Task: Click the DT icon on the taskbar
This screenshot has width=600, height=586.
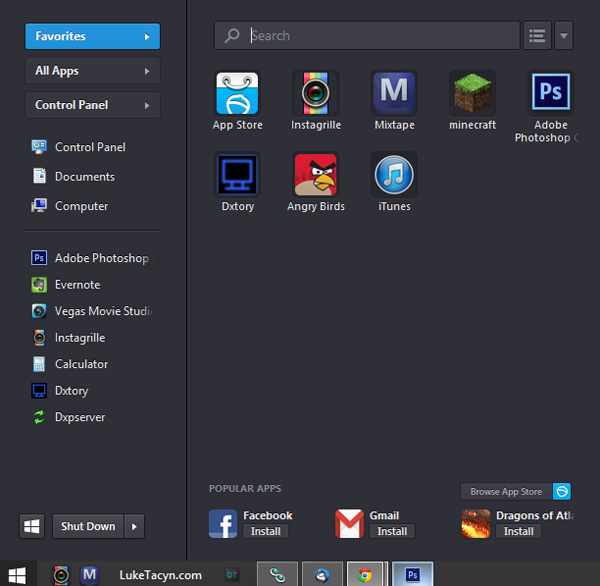Action: pos(232,575)
